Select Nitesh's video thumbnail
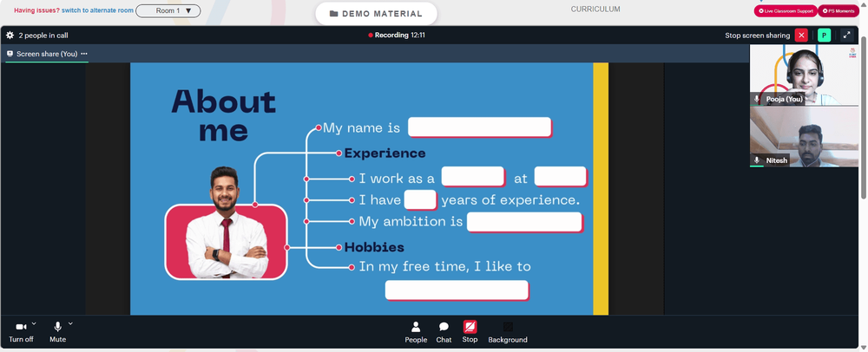Viewport: 868px width, 352px height. (x=804, y=136)
